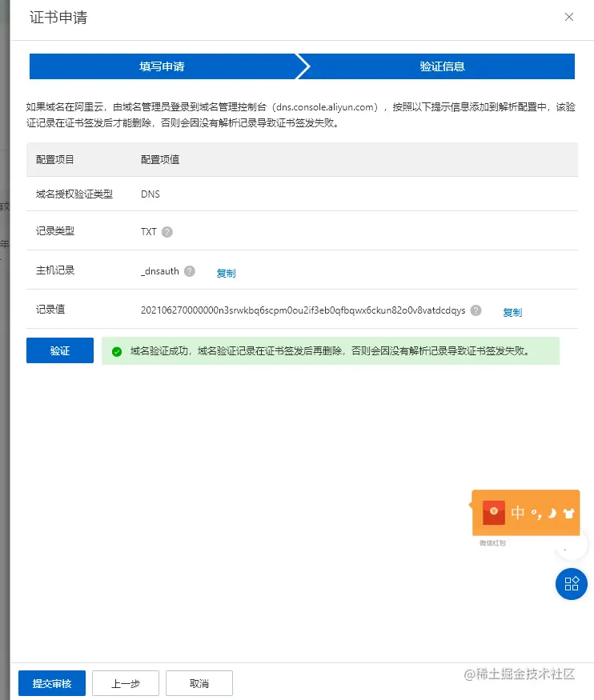Click help icon next to _dnsauth
The image size is (594, 700).
click(x=190, y=271)
